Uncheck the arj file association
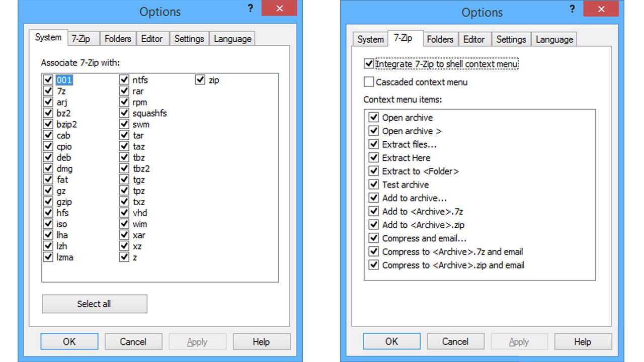This screenshot has width=644, height=362. [x=48, y=102]
